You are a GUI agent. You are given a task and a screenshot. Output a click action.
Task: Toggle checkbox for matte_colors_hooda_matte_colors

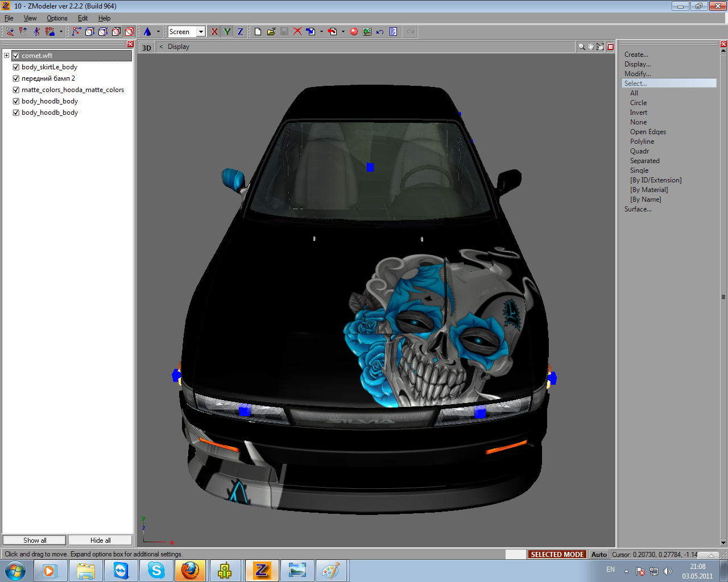(16, 90)
